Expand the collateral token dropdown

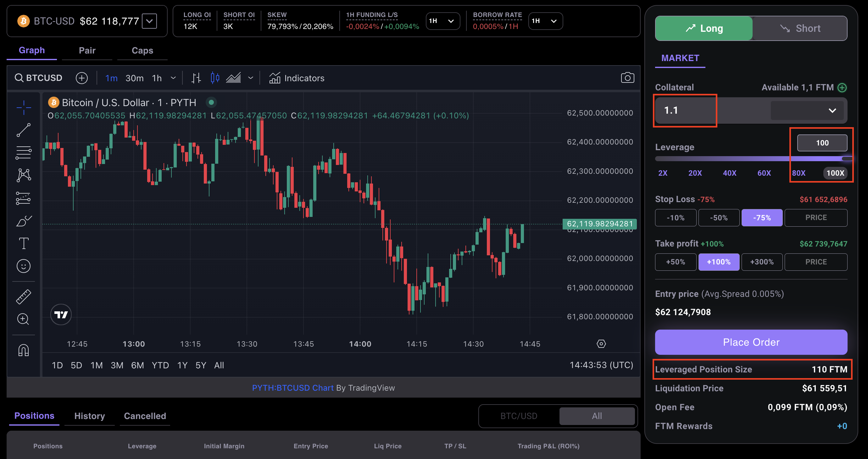click(807, 110)
